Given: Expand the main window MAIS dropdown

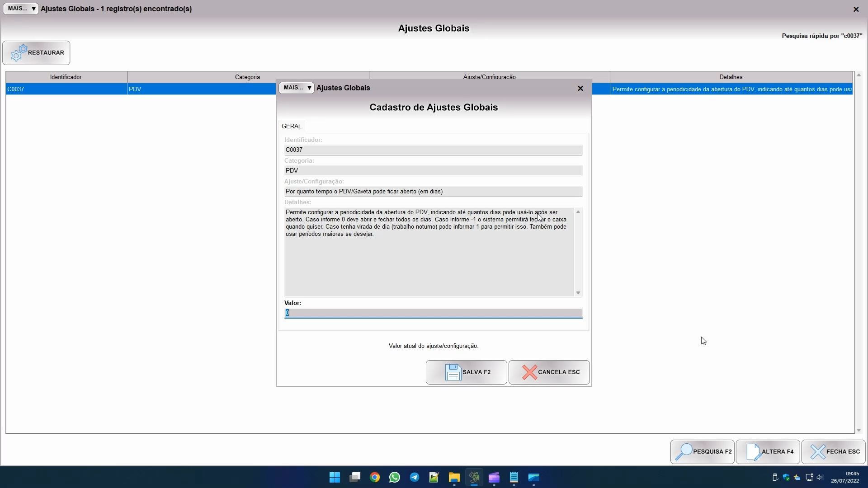Looking at the screenshot, I should coord(21,9).
